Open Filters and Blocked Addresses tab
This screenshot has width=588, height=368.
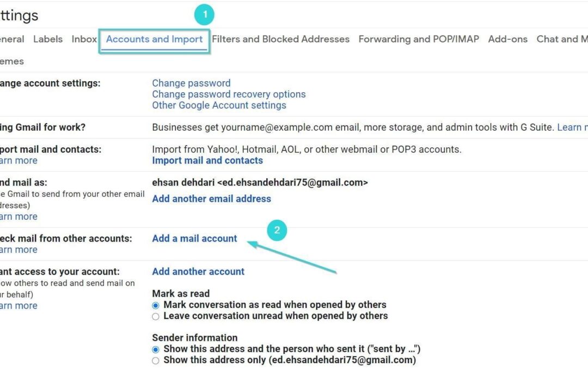coord(280,39)
